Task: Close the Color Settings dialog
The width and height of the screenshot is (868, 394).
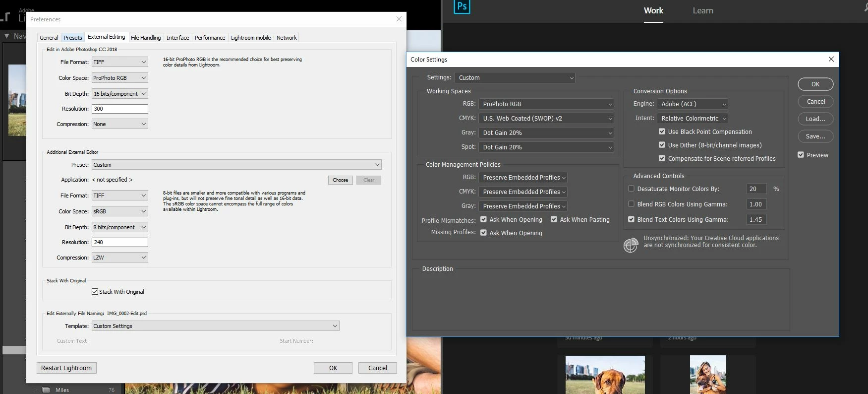Action: click(x=831, y=59)
